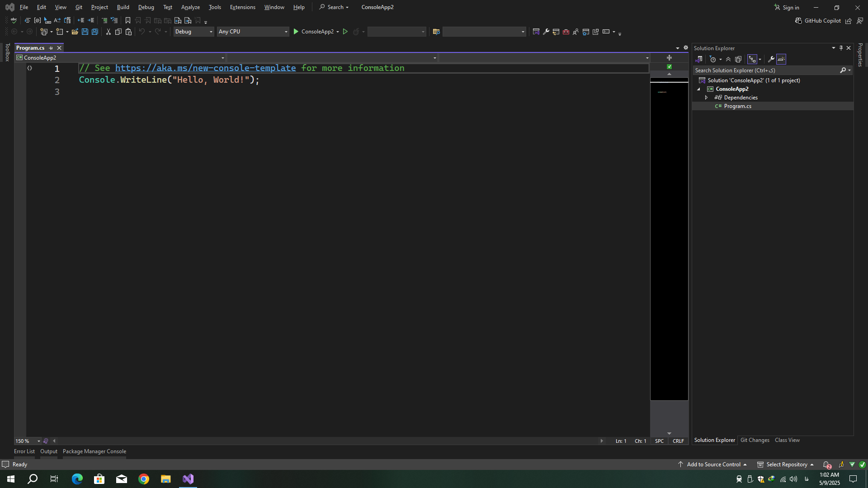Open the Search Solution Explorer options dropdown

point(849,70)
